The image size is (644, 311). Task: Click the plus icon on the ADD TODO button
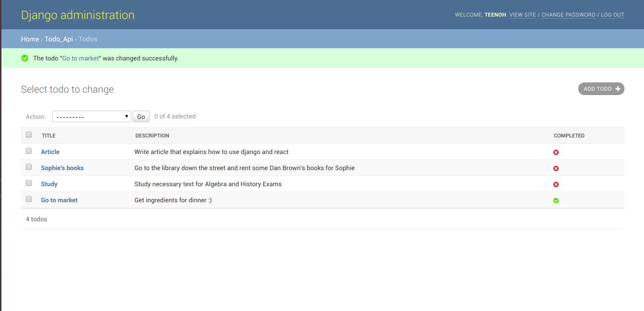tap(618, 89)
